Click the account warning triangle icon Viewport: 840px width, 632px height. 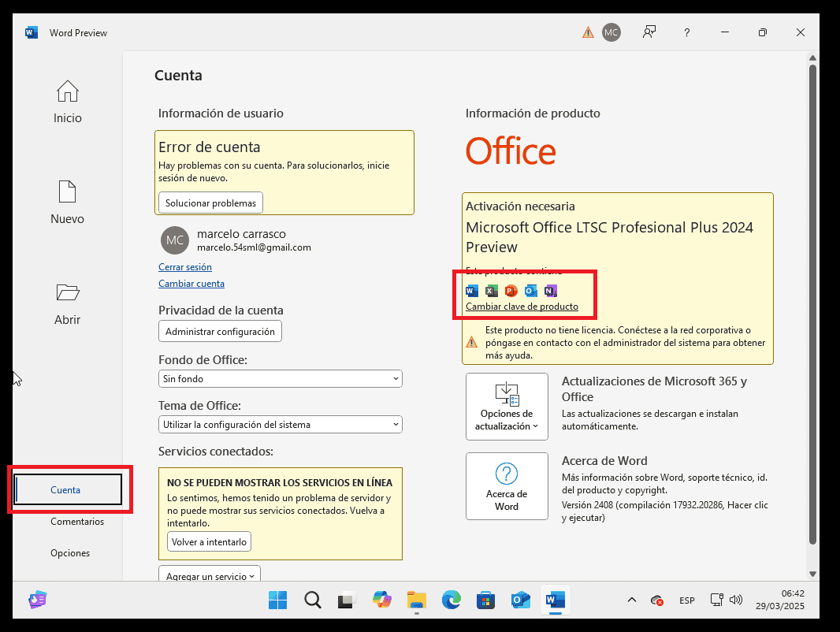coord(588,32)
